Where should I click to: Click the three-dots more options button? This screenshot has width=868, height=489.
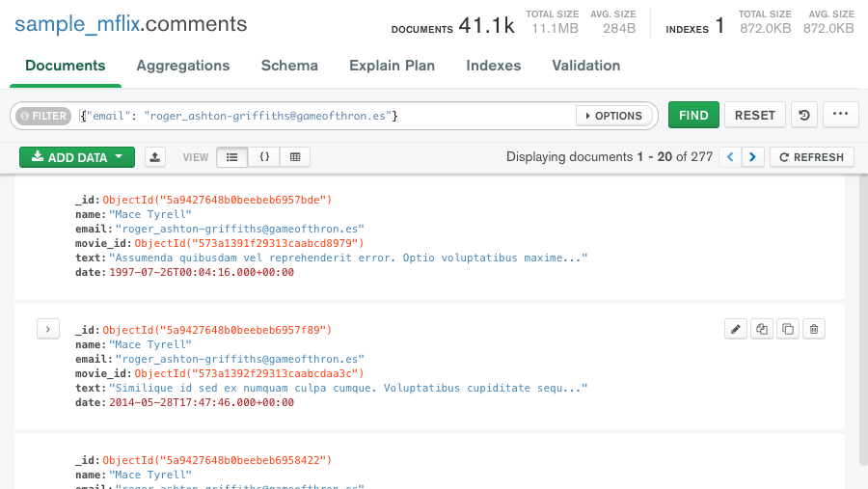click(840, 115)
